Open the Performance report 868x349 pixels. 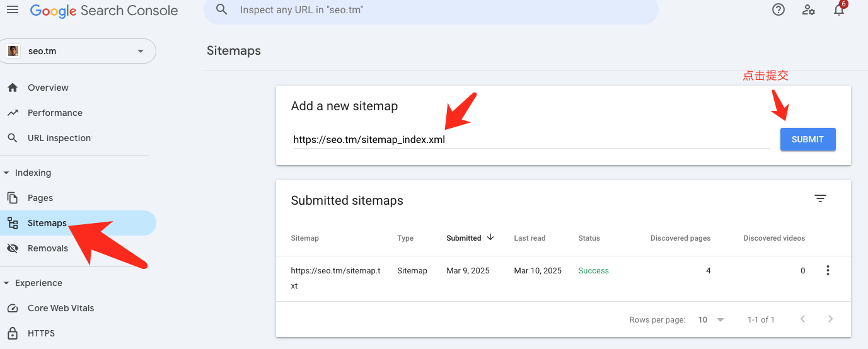55,113
